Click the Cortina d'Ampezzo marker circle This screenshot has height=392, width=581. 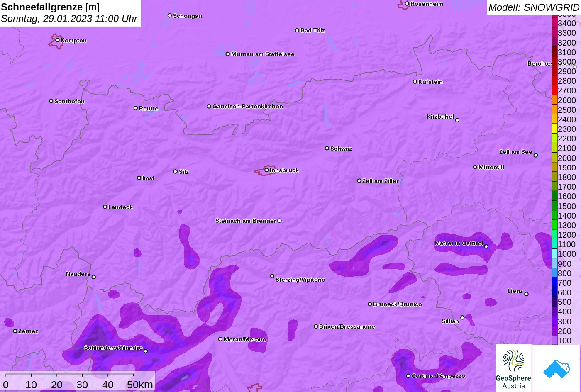point(408,376)
